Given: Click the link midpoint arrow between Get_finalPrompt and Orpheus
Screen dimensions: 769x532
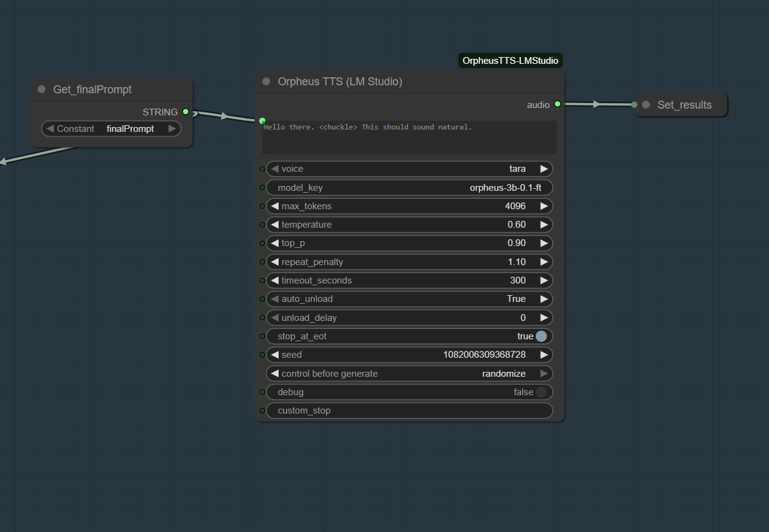Looking at the screenshot, I should pos(225,116).
